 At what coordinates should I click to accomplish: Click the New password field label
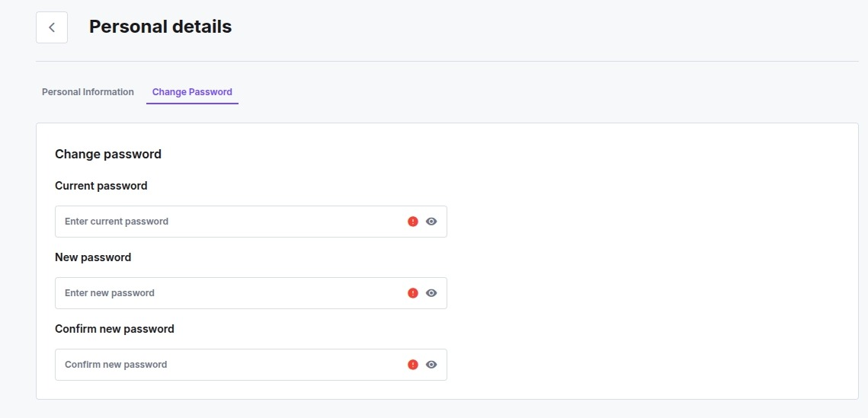tap(93, 257)
